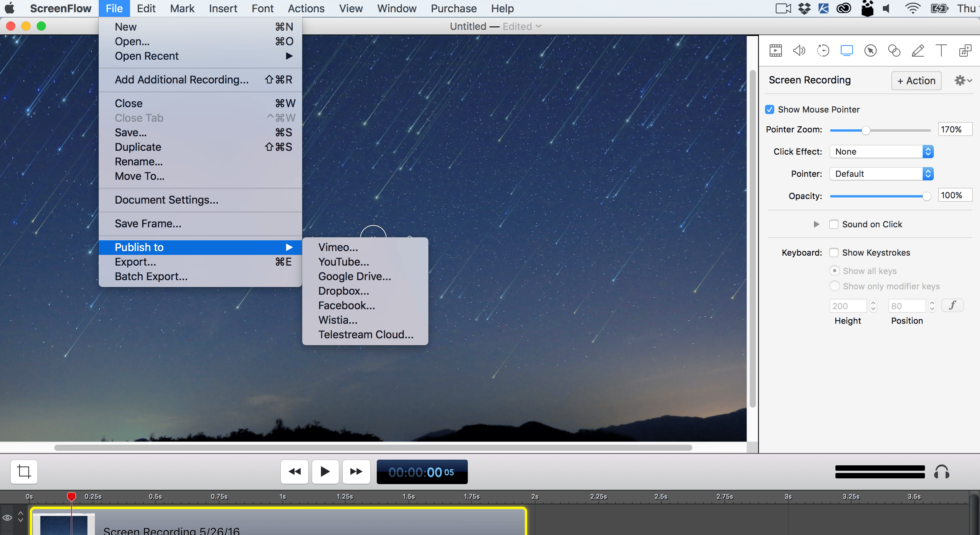Viewport: 980px width, 535px height.
Task: Click the + Action button
Action: click(x=916, y=81)
